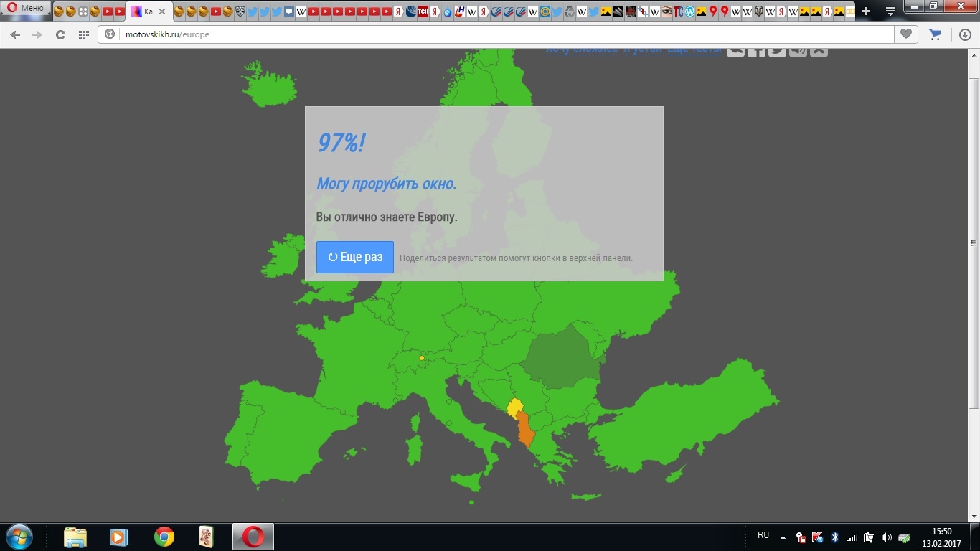
Task: Open the Kaspersky tray icon
Action: point(818,537)
